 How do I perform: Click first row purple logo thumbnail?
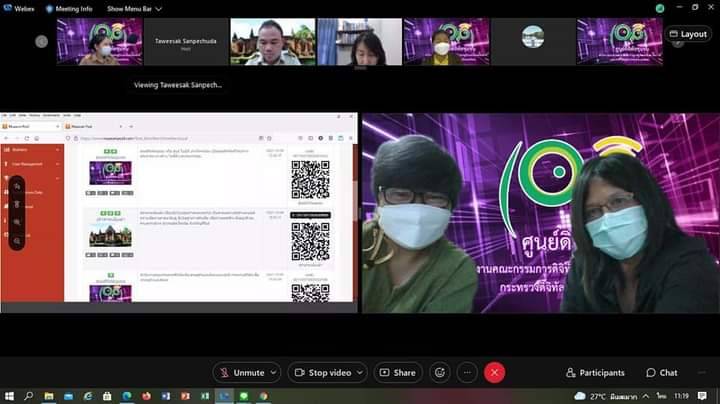(110, 173)
